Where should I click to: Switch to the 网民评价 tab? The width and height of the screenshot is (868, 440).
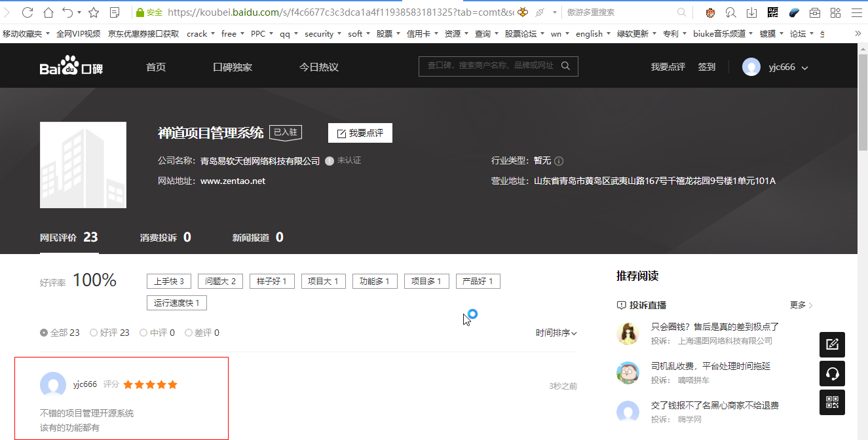click(x=69, y=237)
